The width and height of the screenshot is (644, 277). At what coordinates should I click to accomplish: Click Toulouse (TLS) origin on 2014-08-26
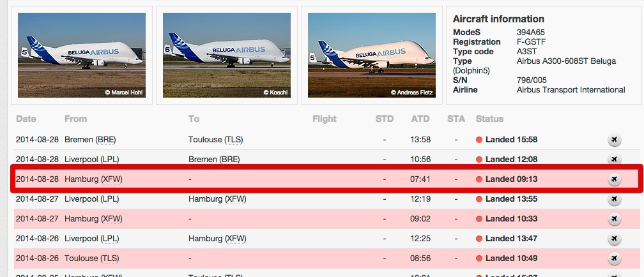point(91,258)
